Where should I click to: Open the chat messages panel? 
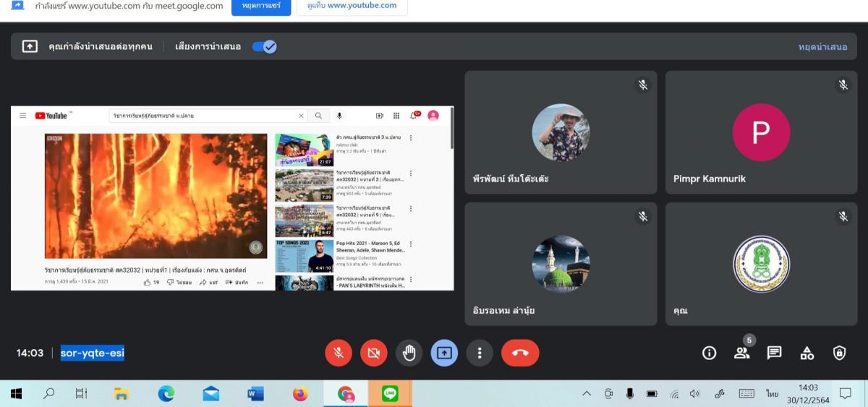[774, 353]
